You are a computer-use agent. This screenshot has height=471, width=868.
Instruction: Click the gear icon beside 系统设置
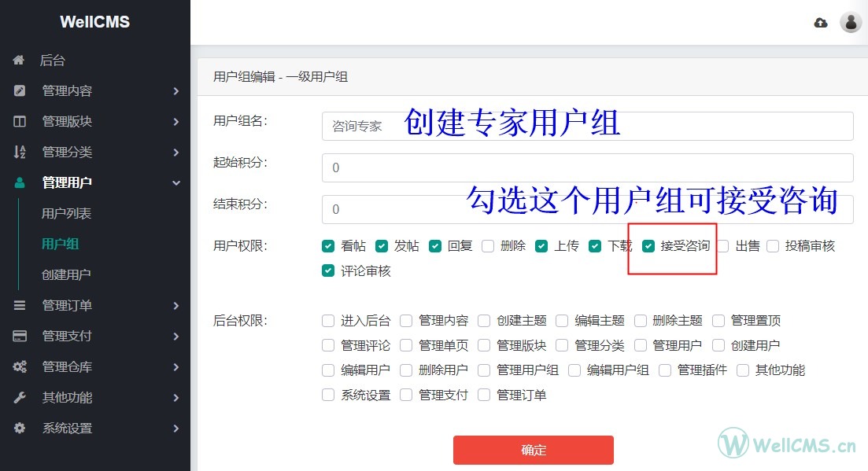click(x=20, y=428)
